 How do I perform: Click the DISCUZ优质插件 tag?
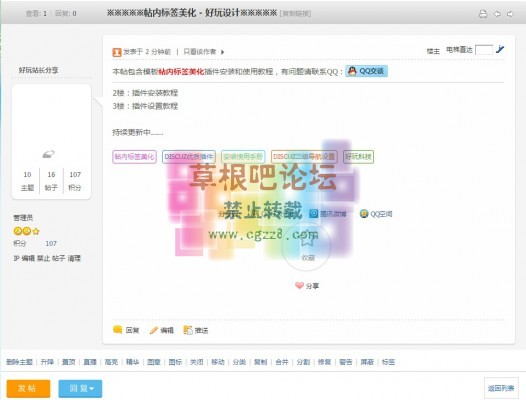tap(189, 157)
